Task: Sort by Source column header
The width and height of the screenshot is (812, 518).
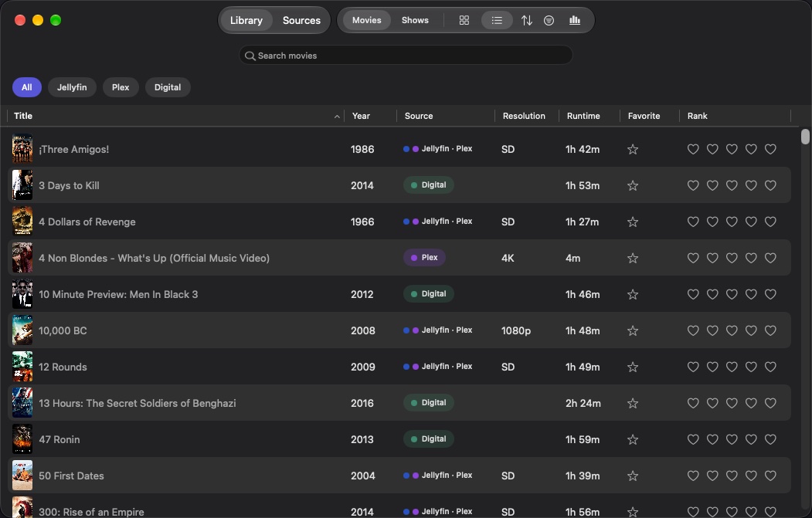Action: tap(419, 116)
